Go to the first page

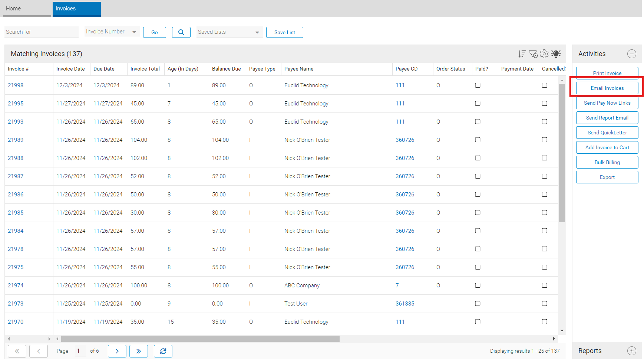pyautogui.click(x=17, y=351)
